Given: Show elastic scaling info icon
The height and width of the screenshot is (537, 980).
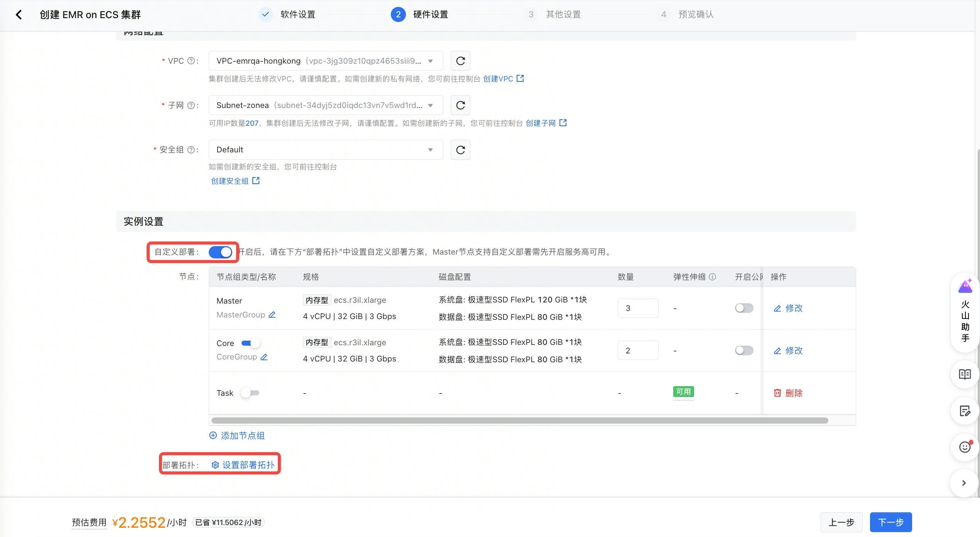Looking at the screenshot, I should click(x=713, y=277).
